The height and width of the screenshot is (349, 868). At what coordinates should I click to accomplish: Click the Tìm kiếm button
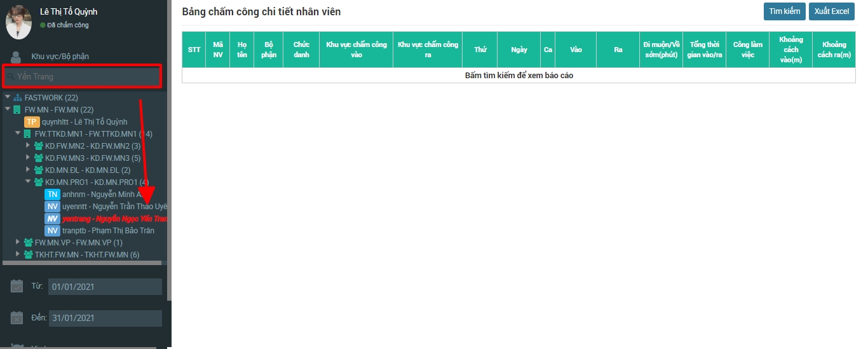point(784,11)
